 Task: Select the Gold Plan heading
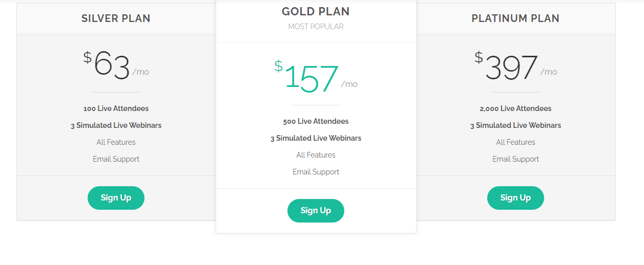pos(316,12)
